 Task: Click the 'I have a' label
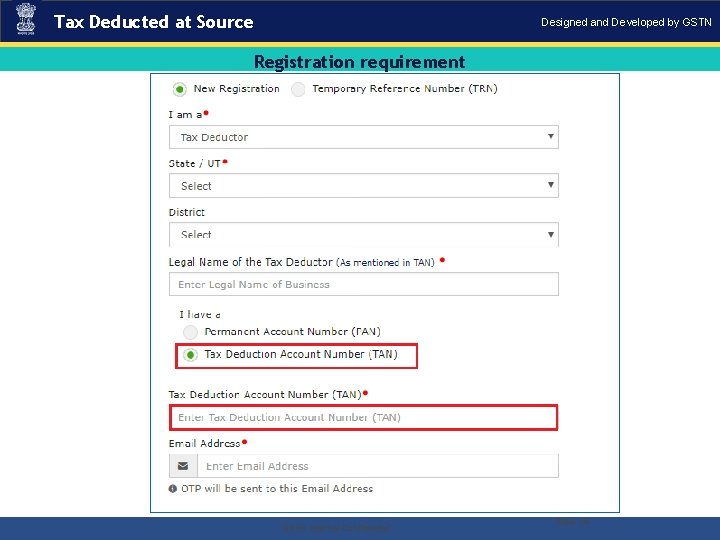click(200, 315)
